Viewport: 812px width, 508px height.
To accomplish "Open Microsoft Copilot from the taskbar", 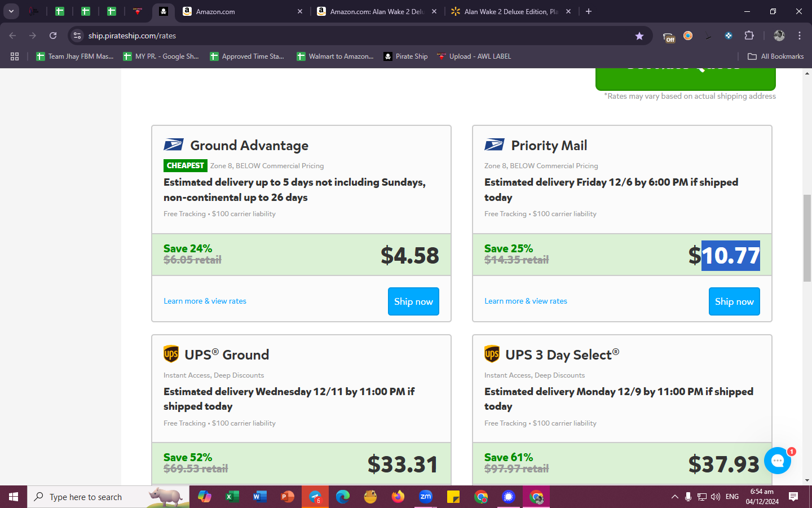I will (x=205, y=497).
